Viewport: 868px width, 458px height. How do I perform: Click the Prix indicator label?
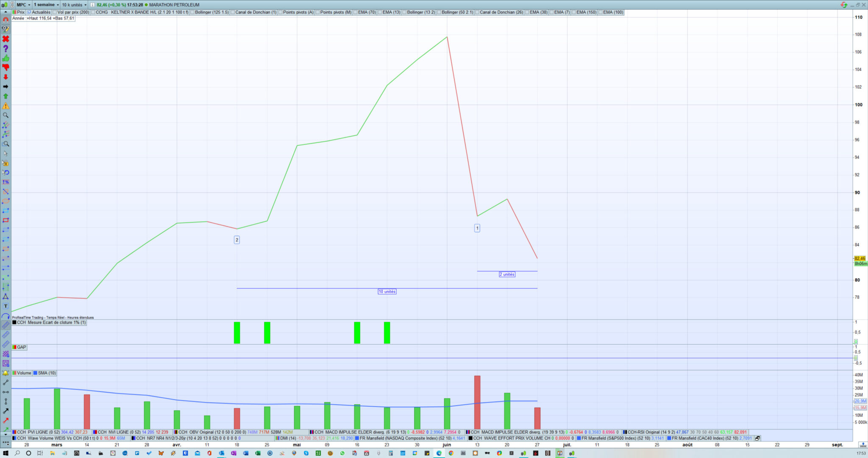tap(20, 12)
